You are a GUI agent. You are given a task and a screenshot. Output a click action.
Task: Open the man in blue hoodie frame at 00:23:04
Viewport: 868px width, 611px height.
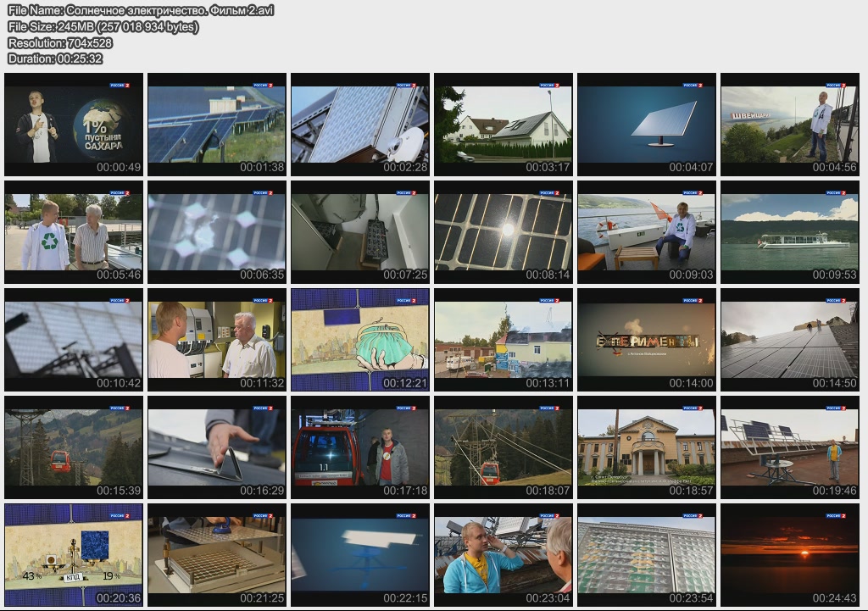coord(504,555)
